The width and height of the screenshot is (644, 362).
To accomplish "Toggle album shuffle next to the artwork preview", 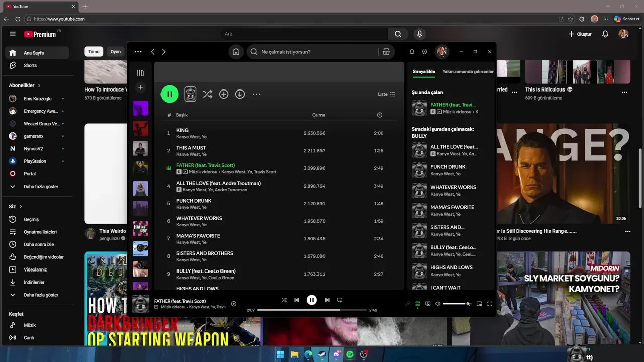I will tap(207, 94).
